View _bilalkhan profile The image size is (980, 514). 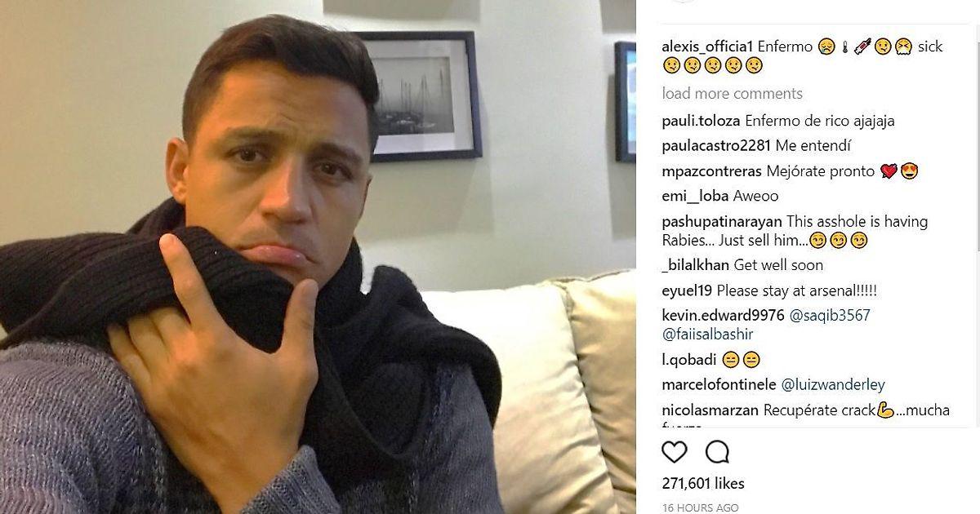[x=696, y=265]
